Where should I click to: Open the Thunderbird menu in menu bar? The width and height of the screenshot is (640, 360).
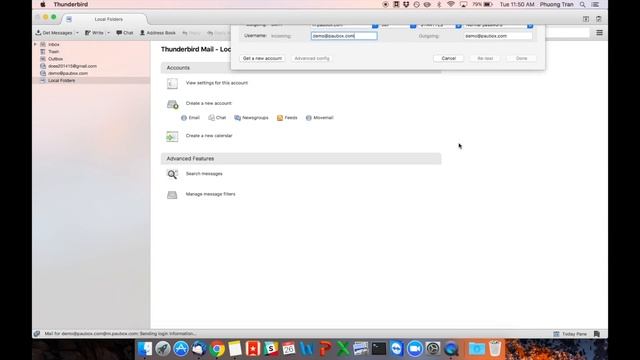71,4
